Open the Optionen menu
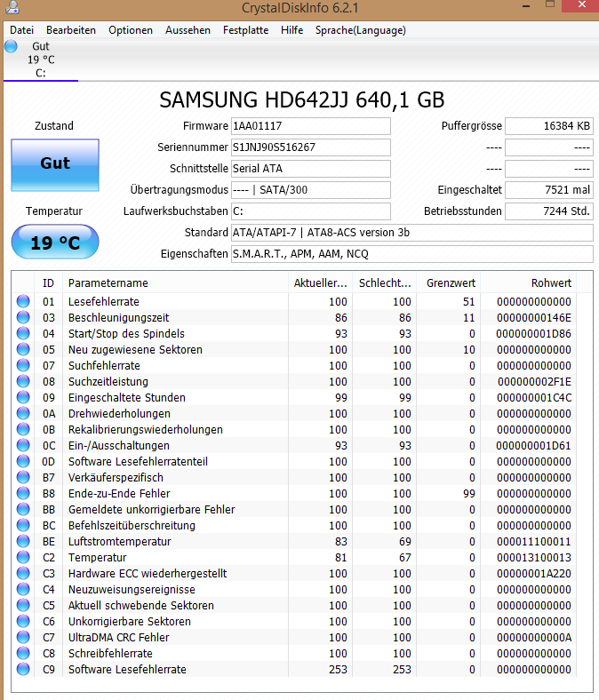This screenshot has width=599, height=700. tap(131, 30)
